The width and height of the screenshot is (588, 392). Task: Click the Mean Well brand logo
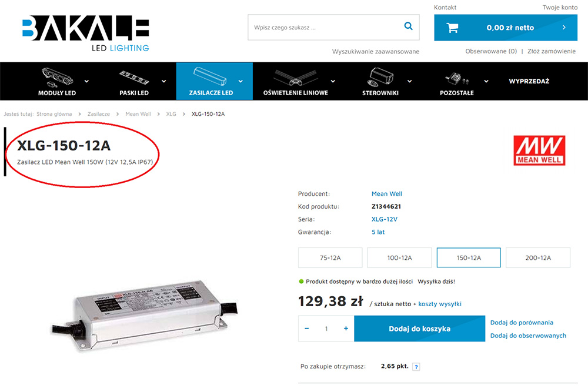(x=539, y=150)
